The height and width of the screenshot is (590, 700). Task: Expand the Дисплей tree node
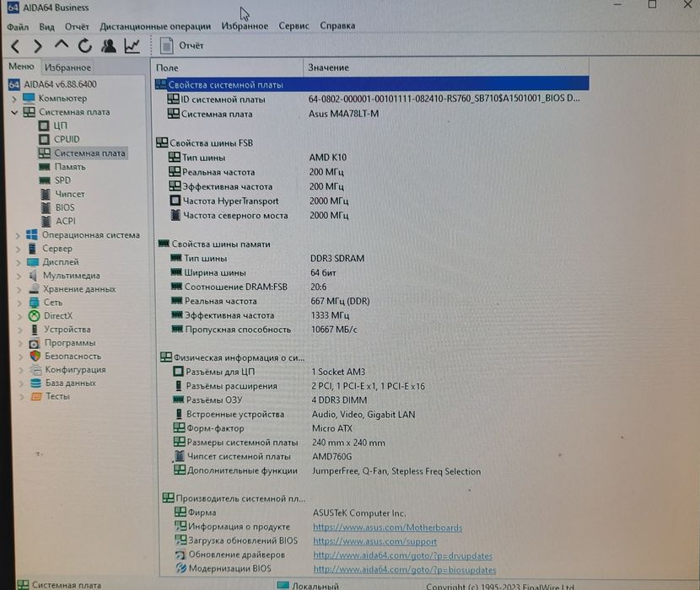click(x=19, y=262)
